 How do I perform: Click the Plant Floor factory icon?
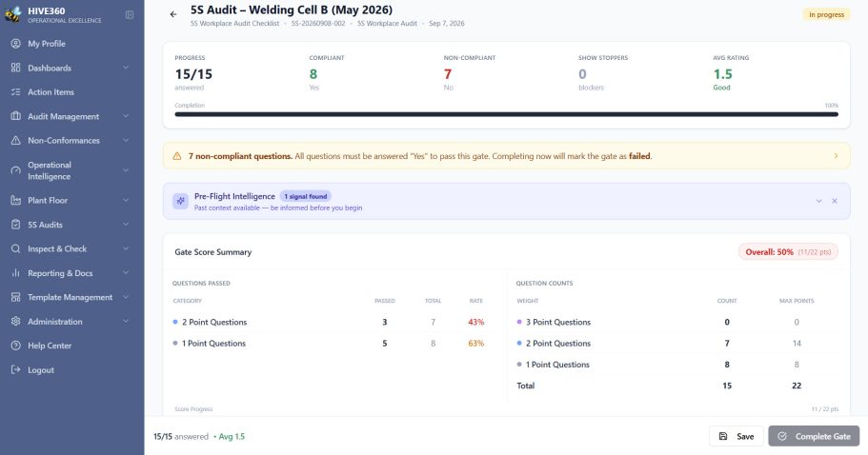point(15,200)
